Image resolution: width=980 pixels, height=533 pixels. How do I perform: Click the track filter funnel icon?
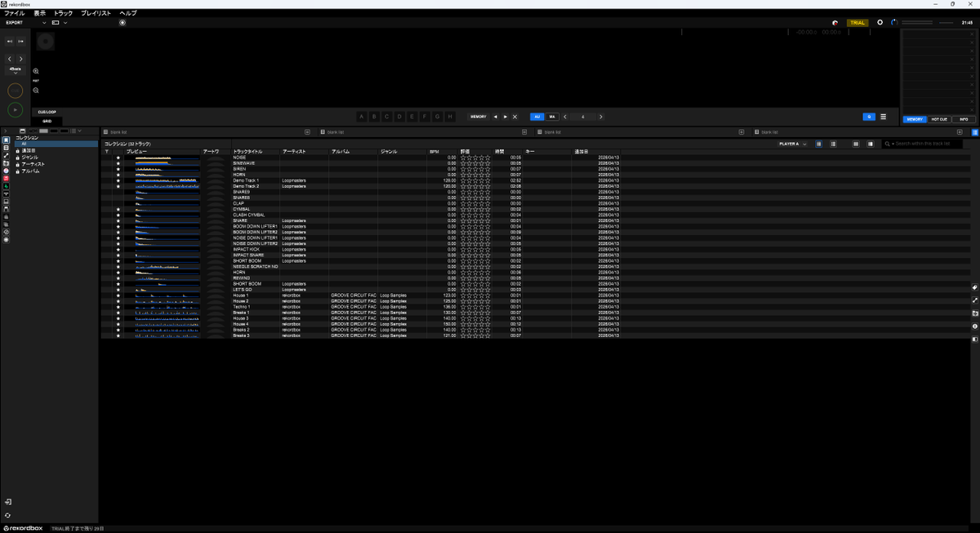(x=106, y=152)
